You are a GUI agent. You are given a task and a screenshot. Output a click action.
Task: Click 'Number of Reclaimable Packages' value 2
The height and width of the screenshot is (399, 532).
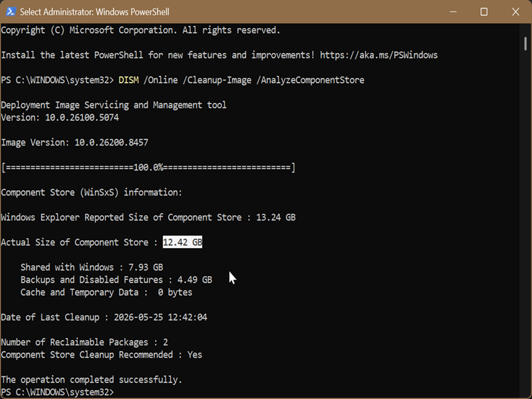[165, 342]
